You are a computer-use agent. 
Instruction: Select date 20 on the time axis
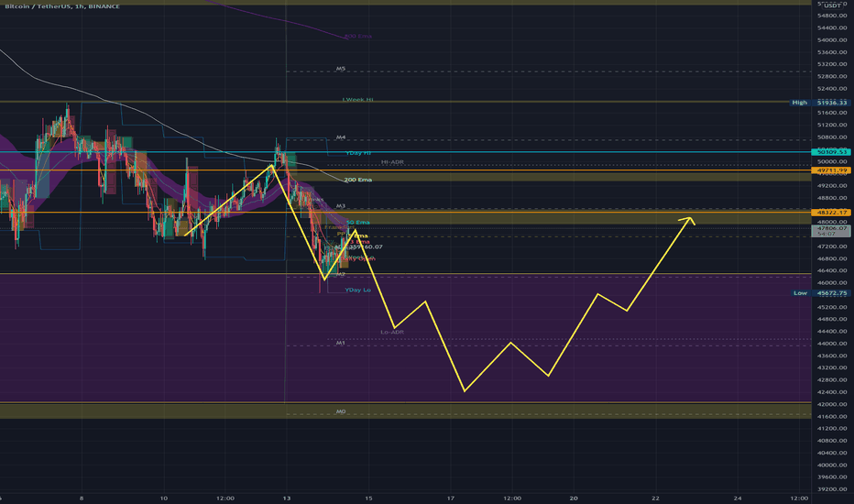tap(574, 498)
